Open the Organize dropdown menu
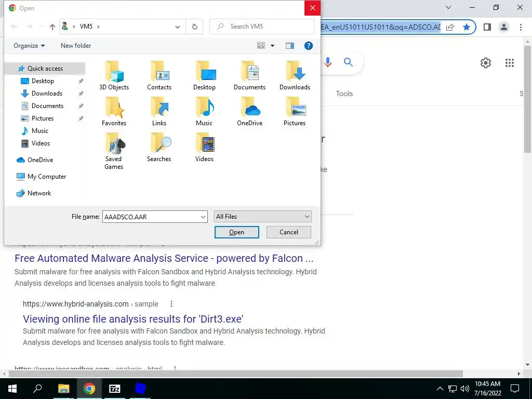The image size is (532, 399). 29,46
